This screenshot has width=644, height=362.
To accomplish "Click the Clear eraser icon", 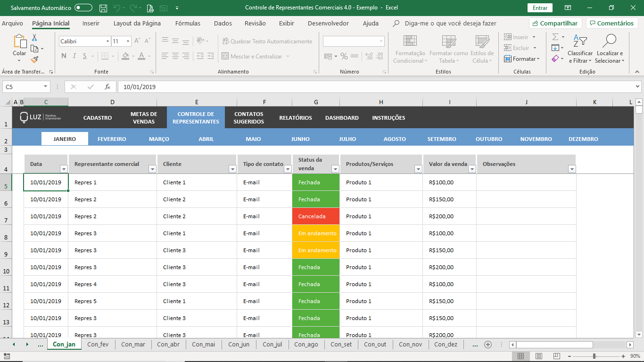I will tap(555, 59).
